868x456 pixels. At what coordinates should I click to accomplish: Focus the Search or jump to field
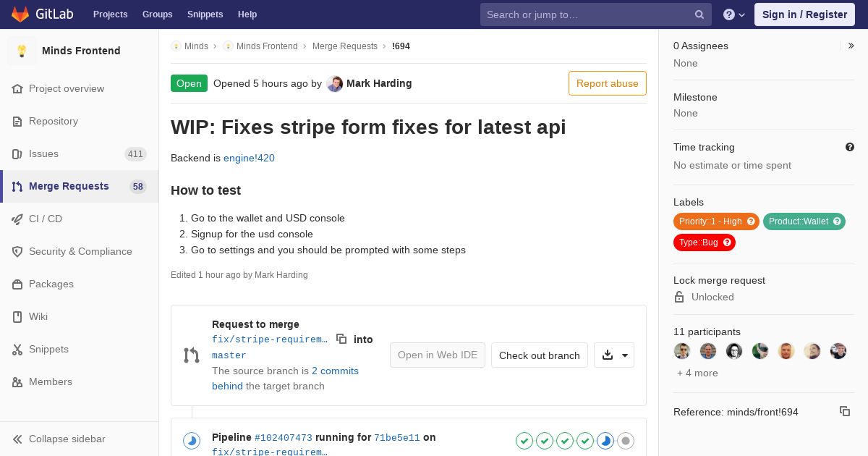(595, 14)
